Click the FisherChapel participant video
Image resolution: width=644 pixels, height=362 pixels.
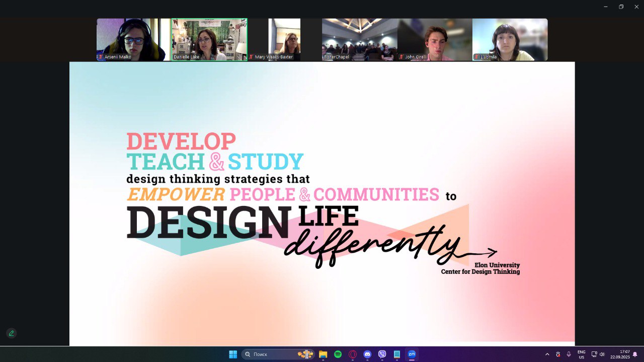(359, 40)
